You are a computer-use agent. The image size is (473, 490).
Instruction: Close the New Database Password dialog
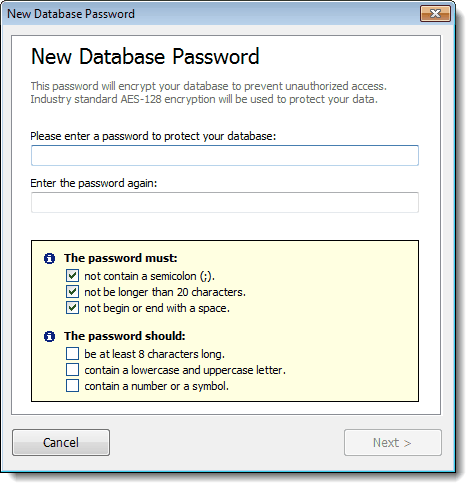coord(435,14)
